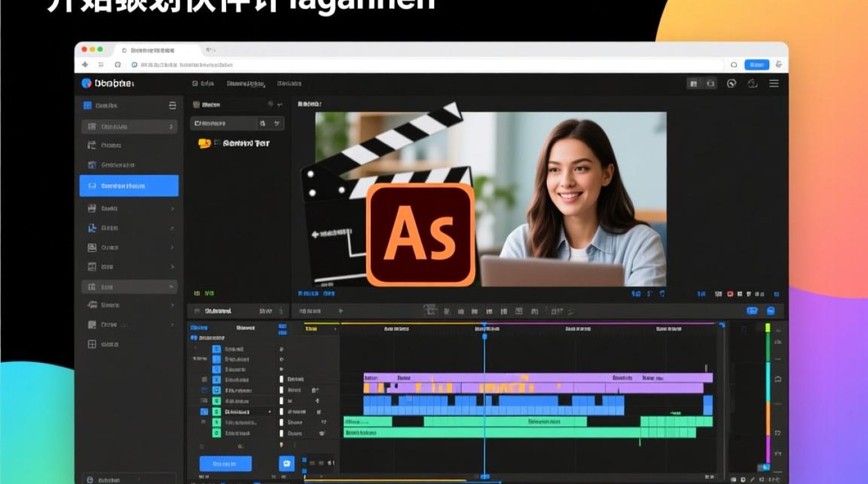Select the active browser tab
This screenshot has width=868, height=484.
[157, 50]
